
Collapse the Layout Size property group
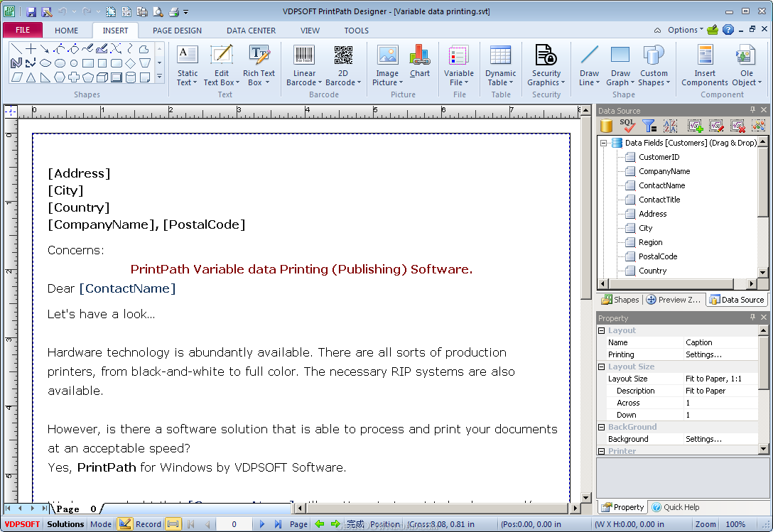[602, 367]
